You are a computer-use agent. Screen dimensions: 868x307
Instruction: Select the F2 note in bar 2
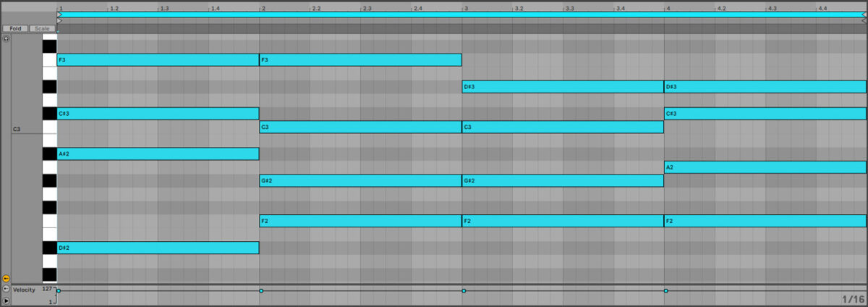point(360,221)
